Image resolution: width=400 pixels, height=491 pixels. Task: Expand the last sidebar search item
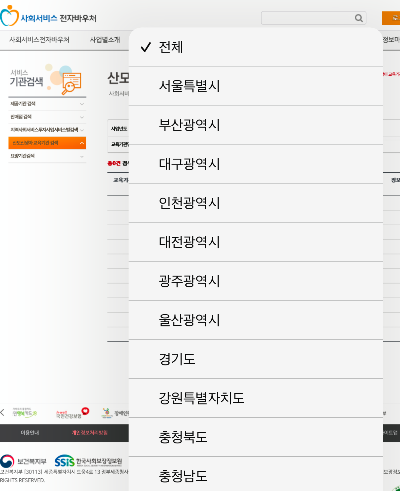tap(47, 156)
